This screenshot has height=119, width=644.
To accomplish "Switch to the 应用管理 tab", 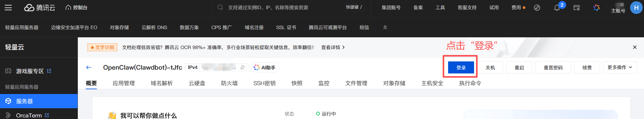I will (124, 83).
